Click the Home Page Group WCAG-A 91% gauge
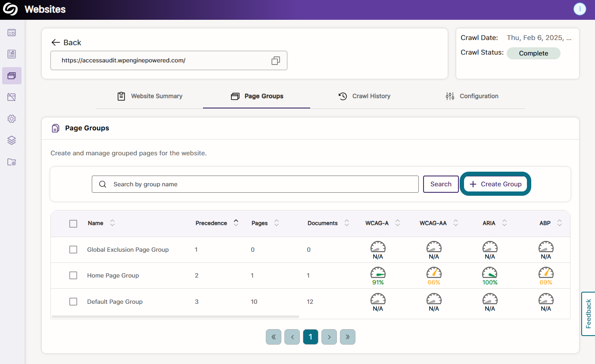The width and height of the screenshot is (595, 364). tap(378, 275)
